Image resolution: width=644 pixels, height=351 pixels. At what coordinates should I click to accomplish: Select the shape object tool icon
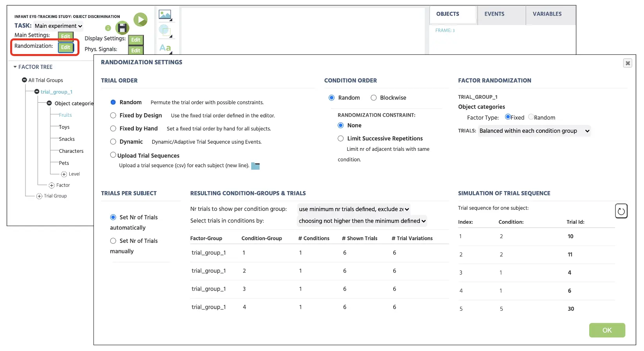click(165, 31)
